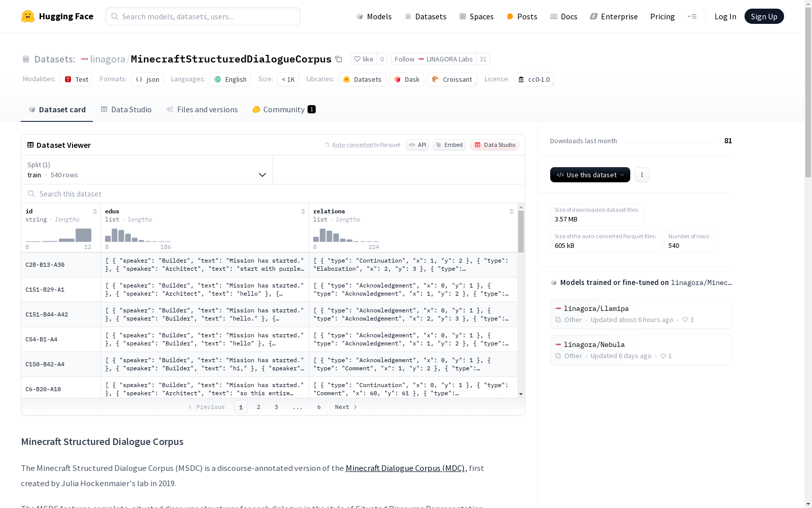Click the < 1K size tag

click(288, 79)
